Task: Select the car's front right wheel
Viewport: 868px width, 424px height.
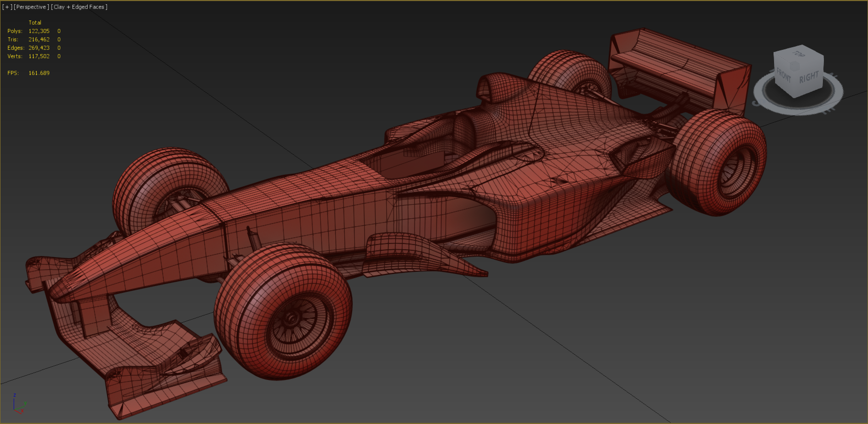Action: (283, 312)
